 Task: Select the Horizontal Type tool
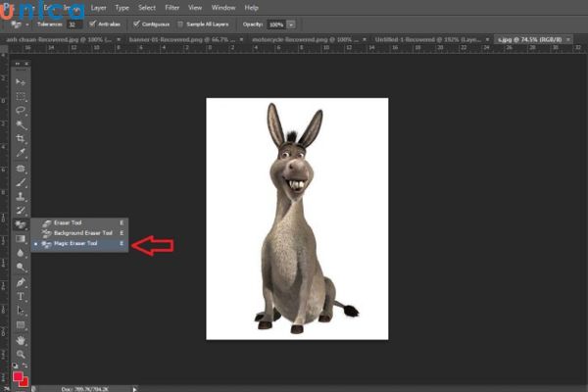(x=21, y=297)
